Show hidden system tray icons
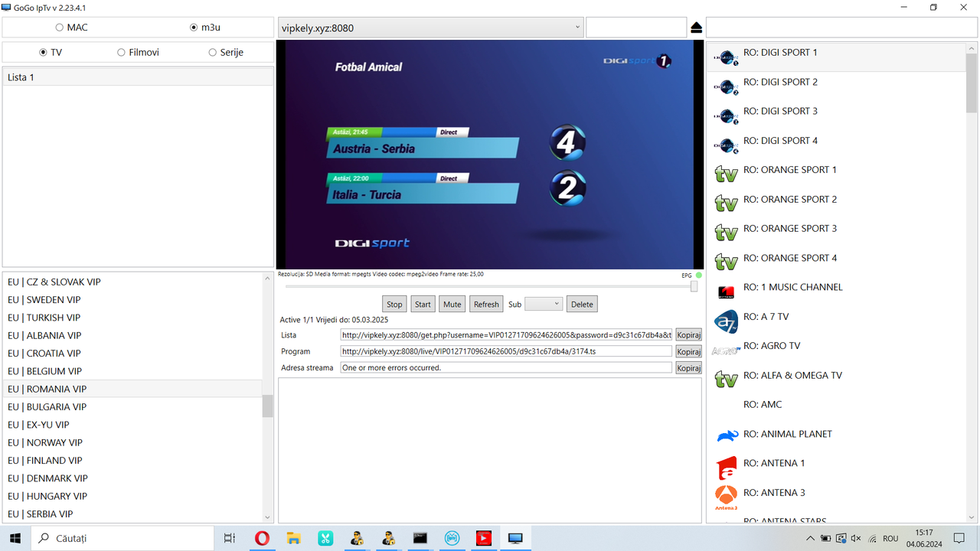980x551 pixels. 812,539
